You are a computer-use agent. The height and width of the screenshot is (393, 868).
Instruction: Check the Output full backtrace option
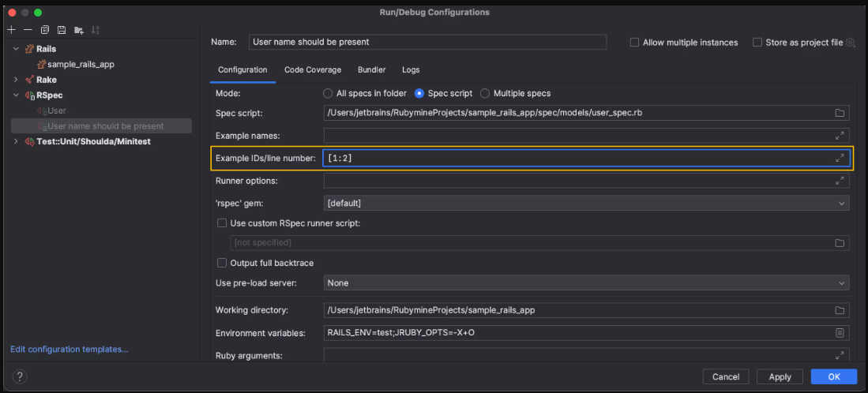point(222,263)
